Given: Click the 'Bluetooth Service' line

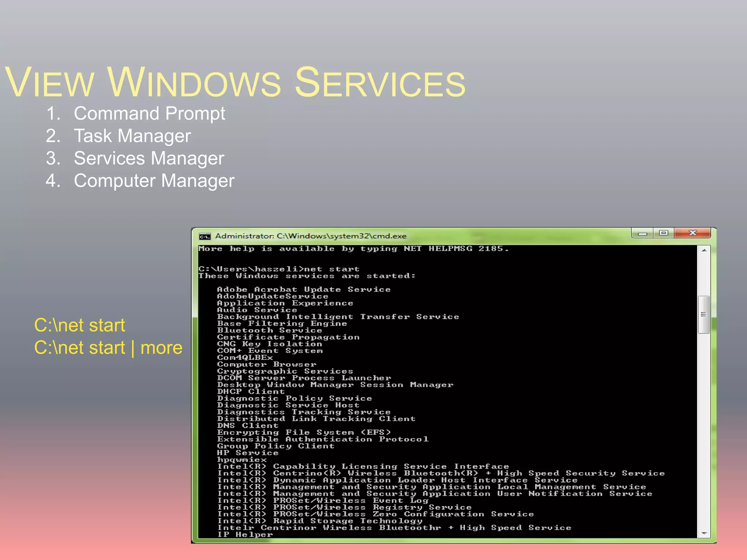Looking at the screenshot, I should [x=270, y=330].
